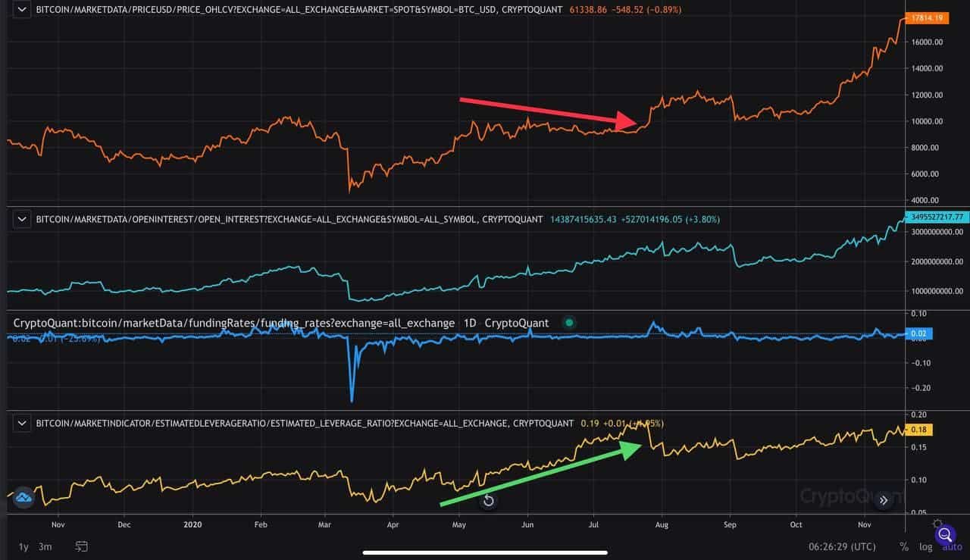970x560 pixels.
Task: Click the 6000.00 price axis label
Action: point(926,174)
